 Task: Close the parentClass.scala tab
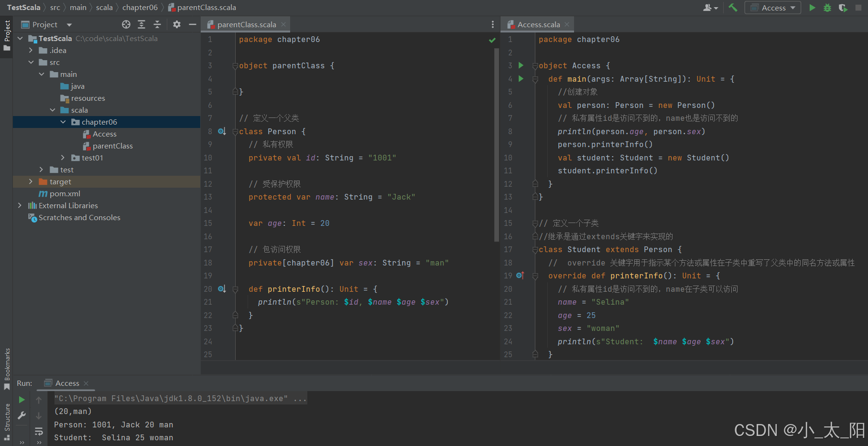[x=283, y=24]
